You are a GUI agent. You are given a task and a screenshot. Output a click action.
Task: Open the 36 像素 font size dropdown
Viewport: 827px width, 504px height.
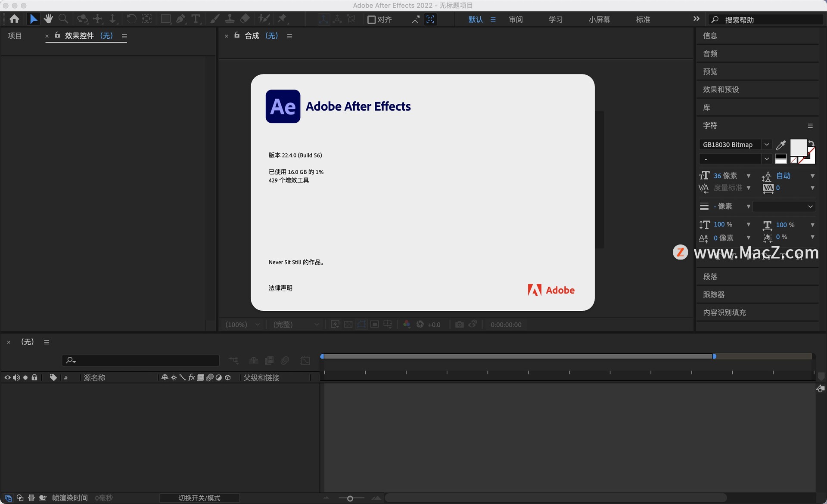coord(748,176)
